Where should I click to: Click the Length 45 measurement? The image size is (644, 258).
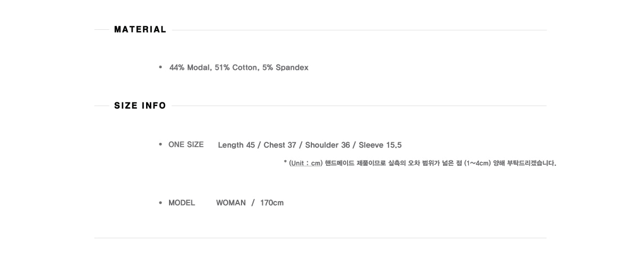coord(236,145)
